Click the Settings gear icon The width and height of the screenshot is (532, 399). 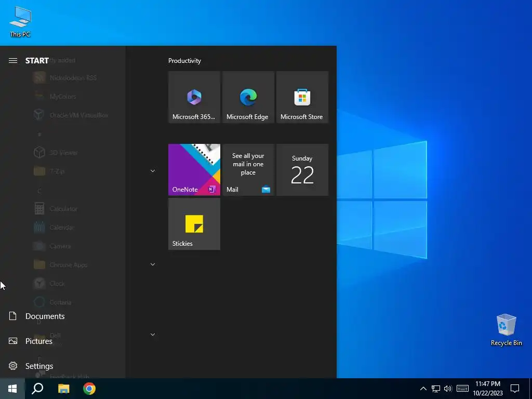pos(13,366)
